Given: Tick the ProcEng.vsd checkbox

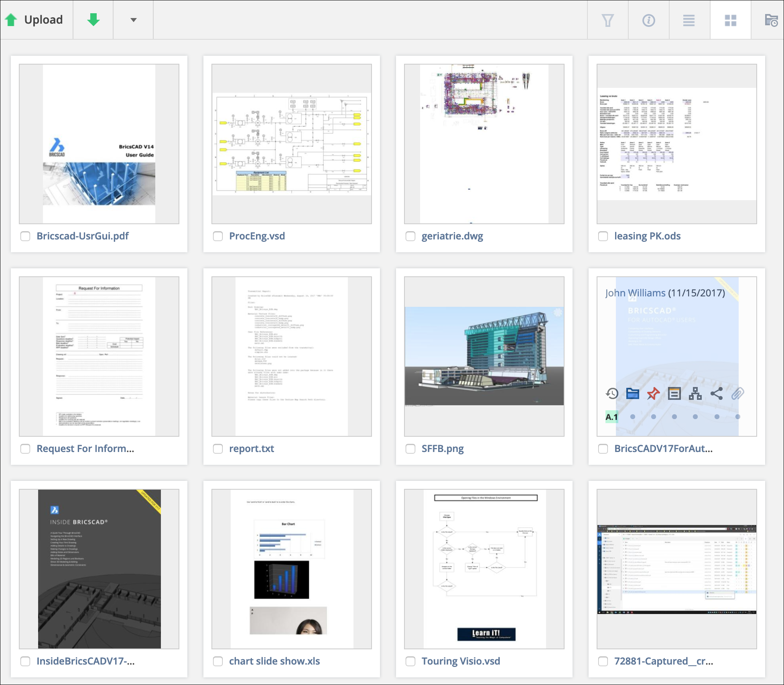Looking at the screenshot, I should coord(218,236).
